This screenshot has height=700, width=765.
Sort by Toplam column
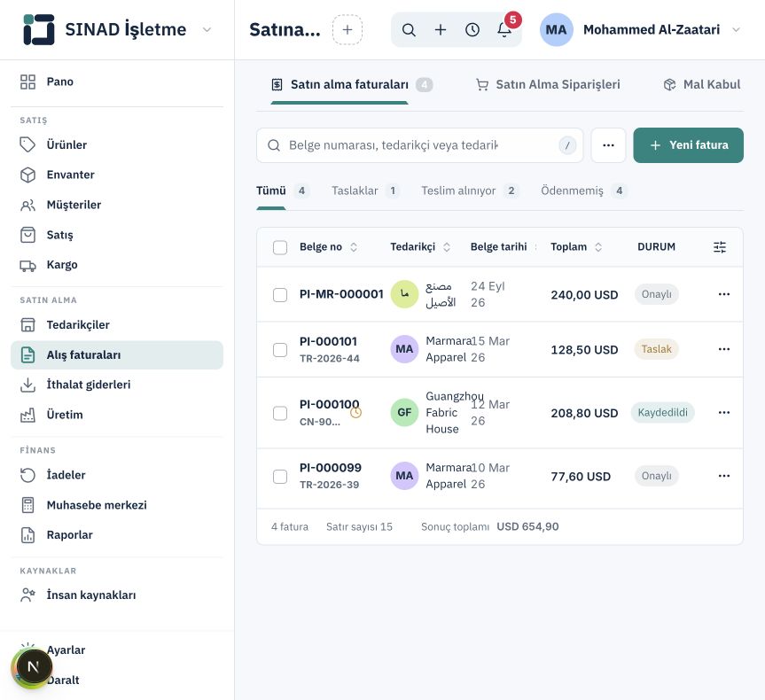click(x=576, y=247)
